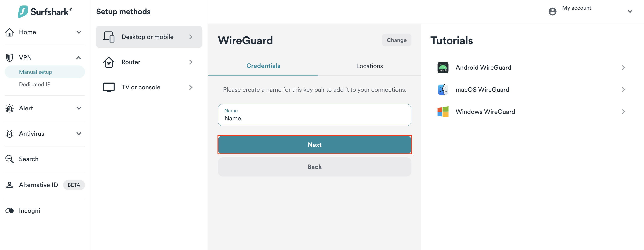Open Dedicated IP in sidebar

[35, 85]
